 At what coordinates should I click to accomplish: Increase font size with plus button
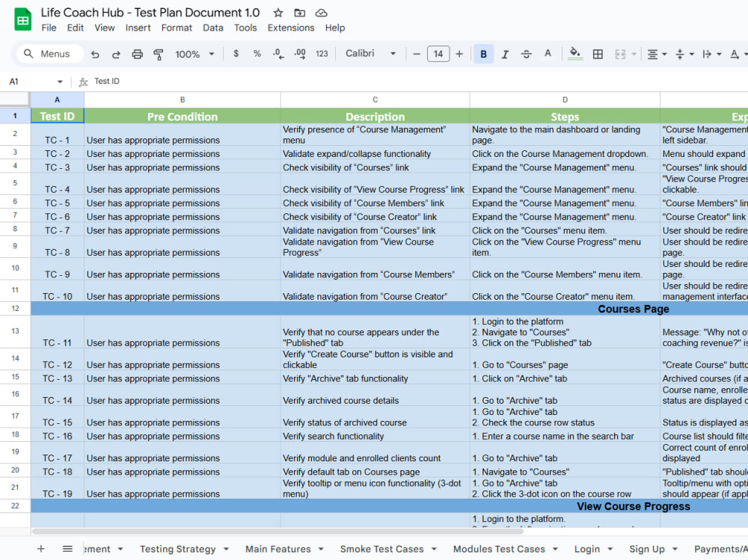[x=459, y=54]
